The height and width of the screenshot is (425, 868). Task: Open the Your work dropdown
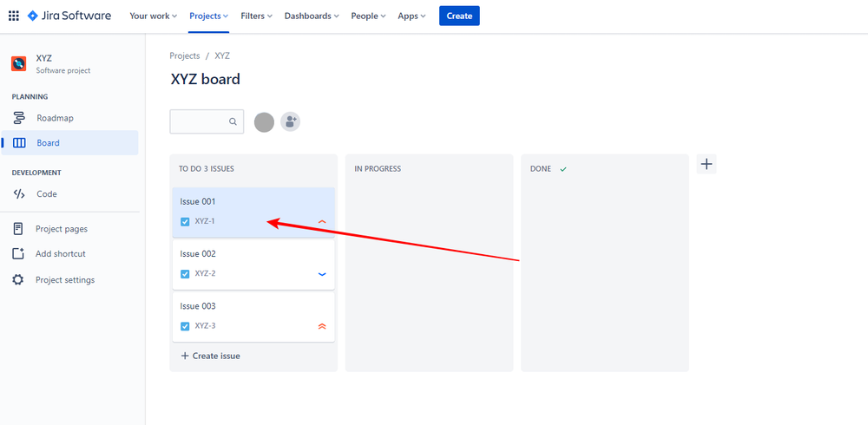click(x=153, y=16)
